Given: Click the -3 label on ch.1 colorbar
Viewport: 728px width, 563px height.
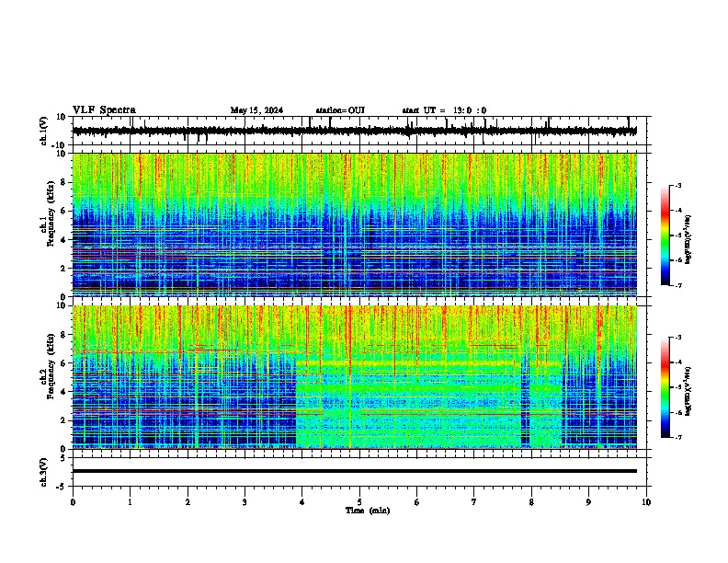Looking at the screenshot, I should click(677, 186).
